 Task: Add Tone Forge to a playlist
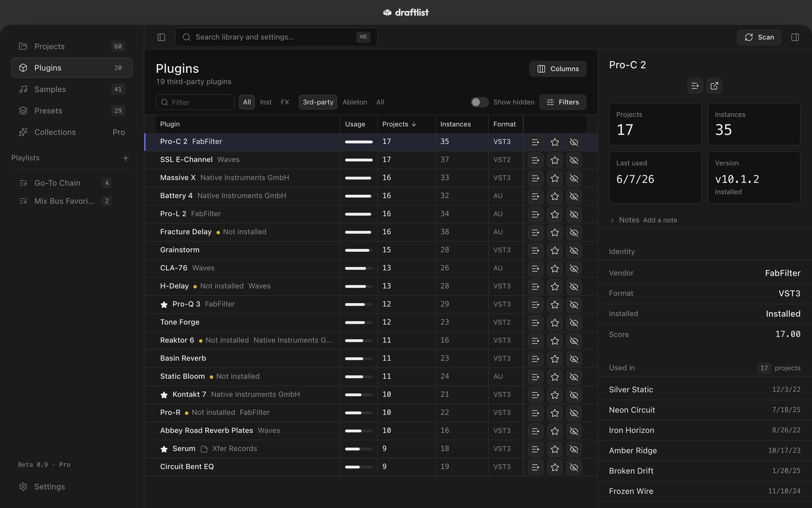pos(536,323)
